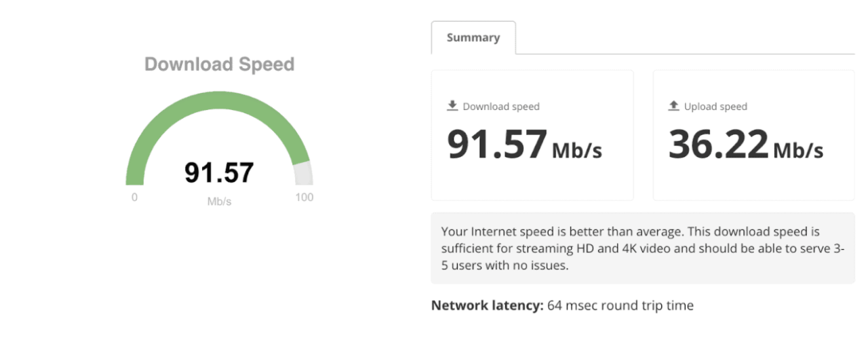868x340 pixels.
Task: Click the Internet speed summary message box
Action: coord(642,248)
